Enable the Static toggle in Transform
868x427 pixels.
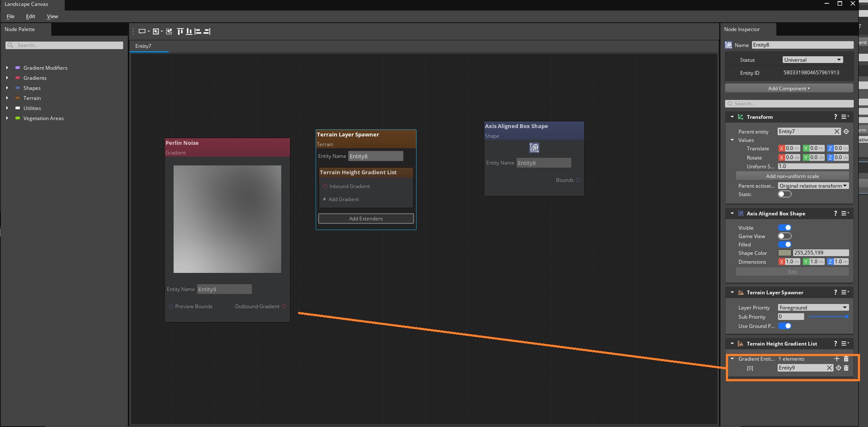tap(784, 194)
